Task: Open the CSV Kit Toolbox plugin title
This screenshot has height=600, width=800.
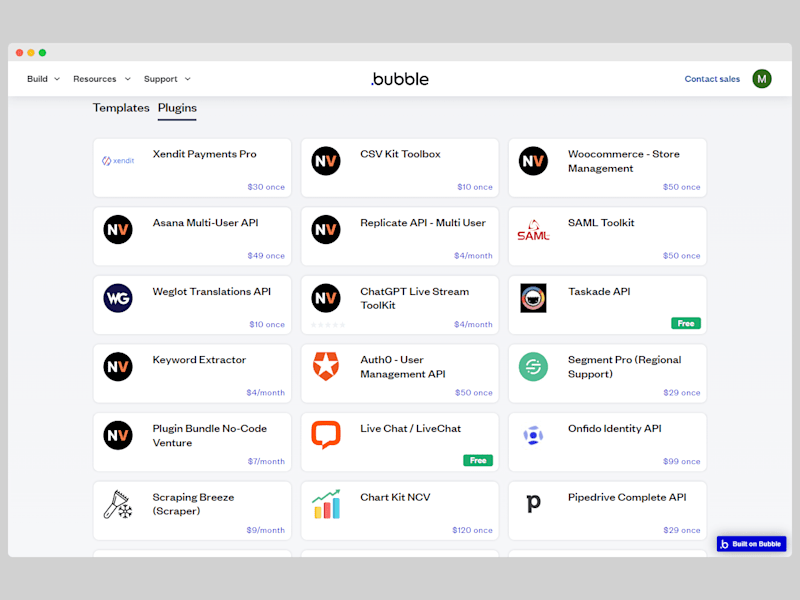Action: (400, 154)
